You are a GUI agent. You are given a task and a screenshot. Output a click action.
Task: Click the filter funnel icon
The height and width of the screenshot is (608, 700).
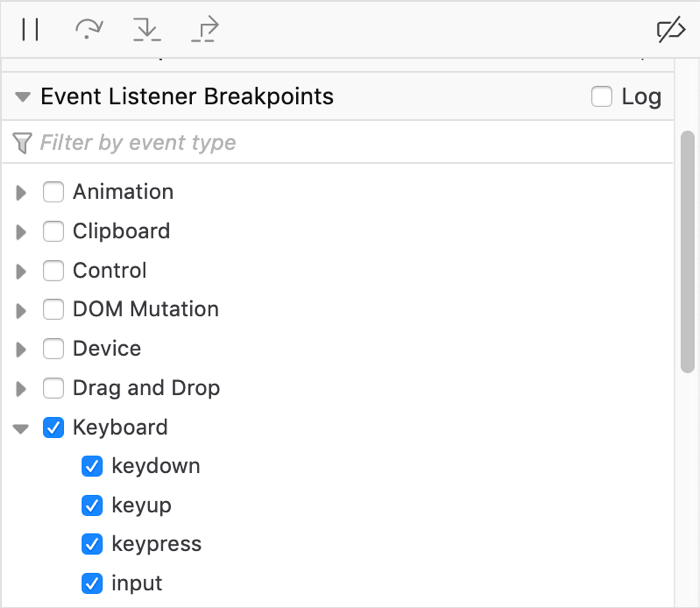(22, 143)
